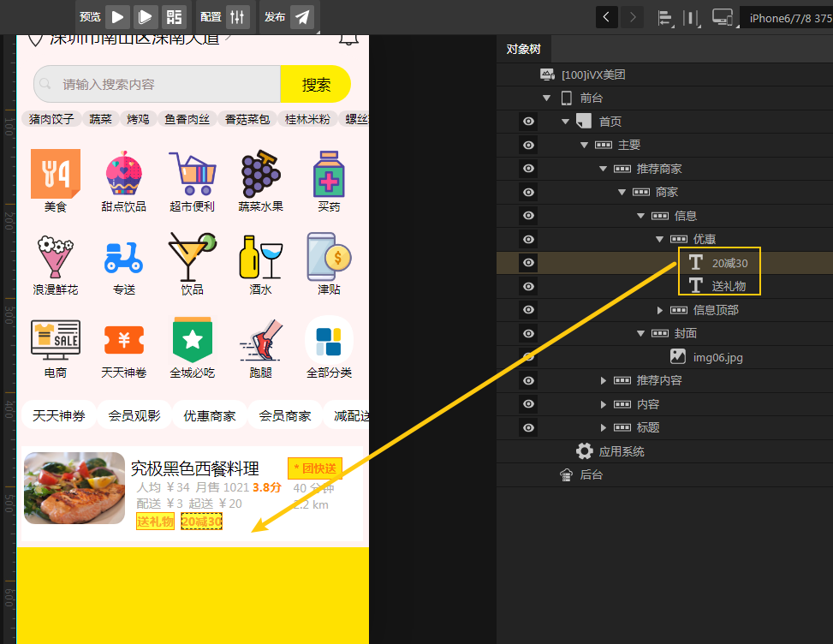Click the Preview play icon in the toolbar
The width and height of the screenshot is (833, 644).
pos(117,15)
